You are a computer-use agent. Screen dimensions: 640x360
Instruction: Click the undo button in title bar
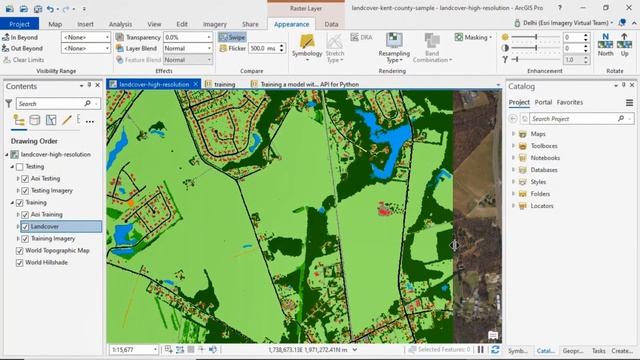(x=50, y=9)
